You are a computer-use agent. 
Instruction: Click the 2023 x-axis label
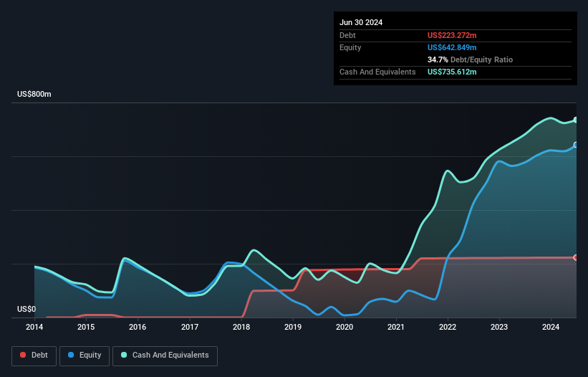coord(499,327)
